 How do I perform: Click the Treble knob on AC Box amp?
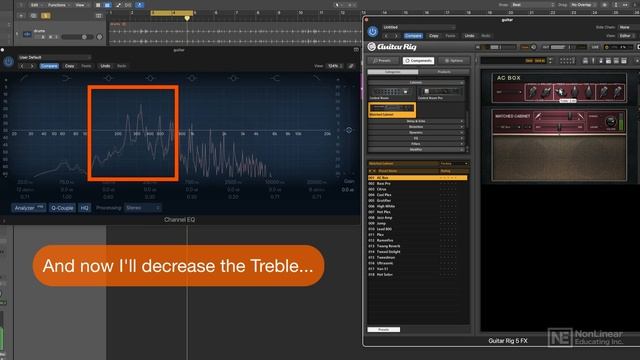(560, 92)
